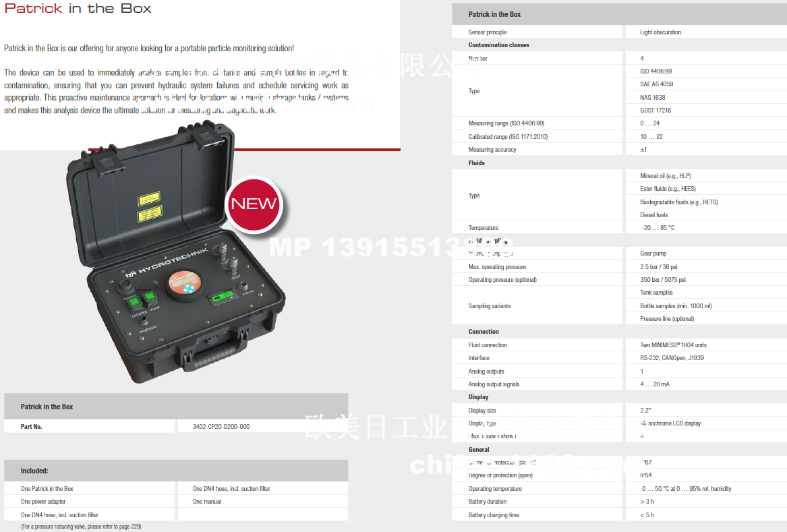Screen dimensions: 787x532
Task: Click the 'IP54' value
Action: coord(646,475)
